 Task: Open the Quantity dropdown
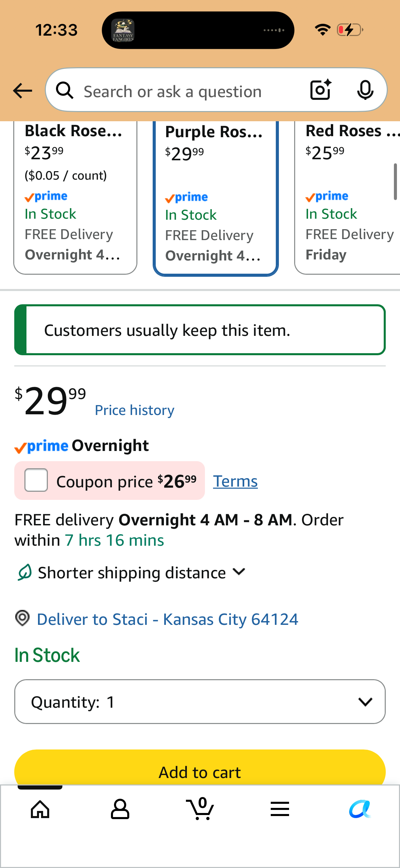pyautogui.click(x=200, y=702)
